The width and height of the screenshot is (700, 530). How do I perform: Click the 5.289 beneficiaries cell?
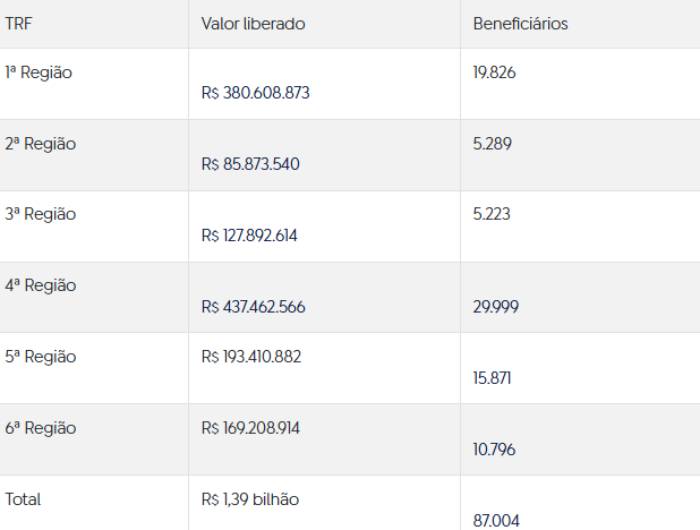(492, 144)
